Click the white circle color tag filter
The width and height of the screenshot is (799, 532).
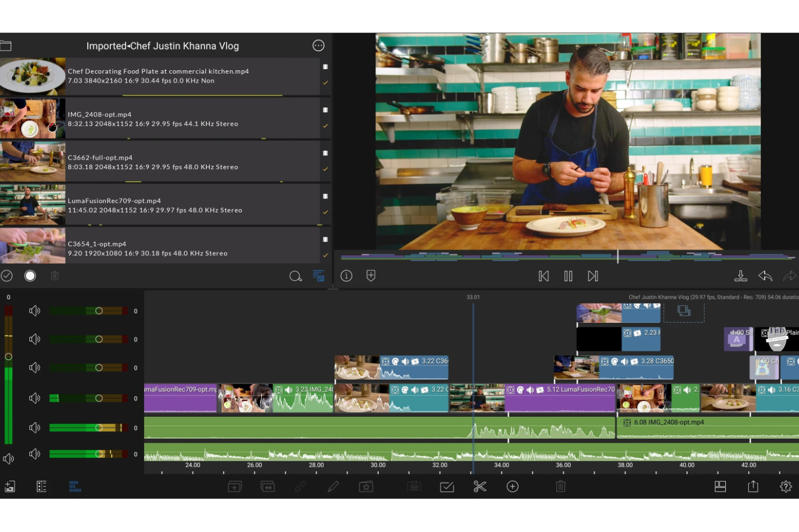[x=30, y=276]
